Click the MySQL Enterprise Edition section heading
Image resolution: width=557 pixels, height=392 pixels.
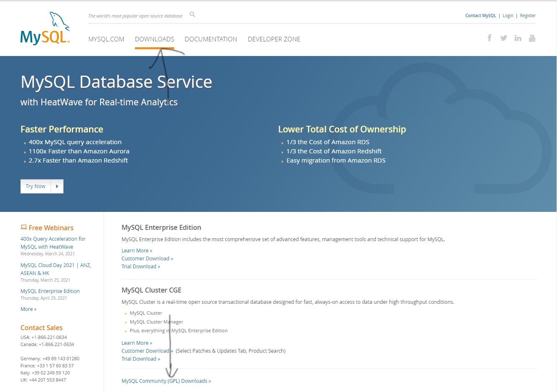coord(161,227)
